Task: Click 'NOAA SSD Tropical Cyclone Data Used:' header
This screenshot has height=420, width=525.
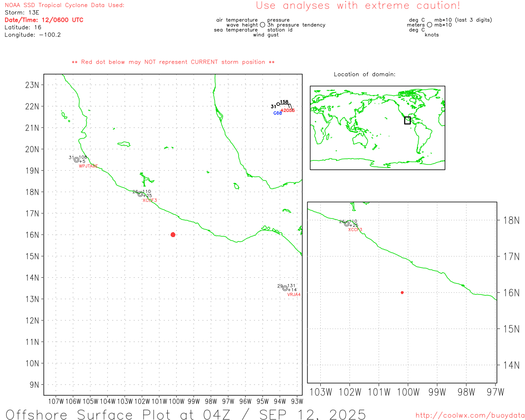Action: 64,5
